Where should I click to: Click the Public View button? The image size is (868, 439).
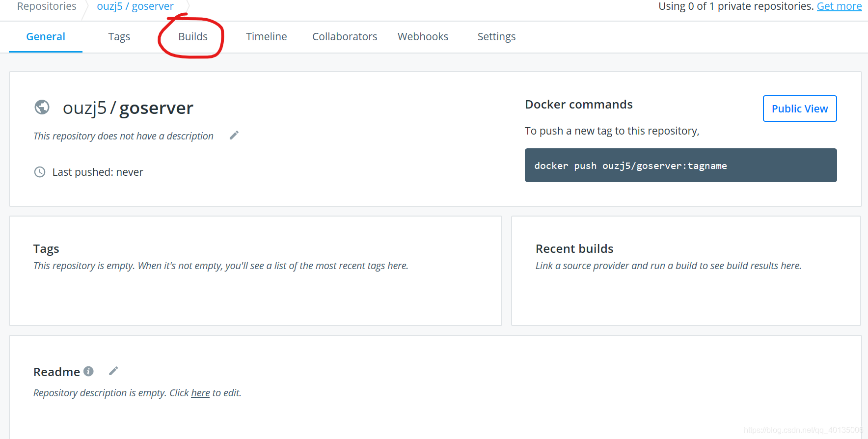point(800,109)
